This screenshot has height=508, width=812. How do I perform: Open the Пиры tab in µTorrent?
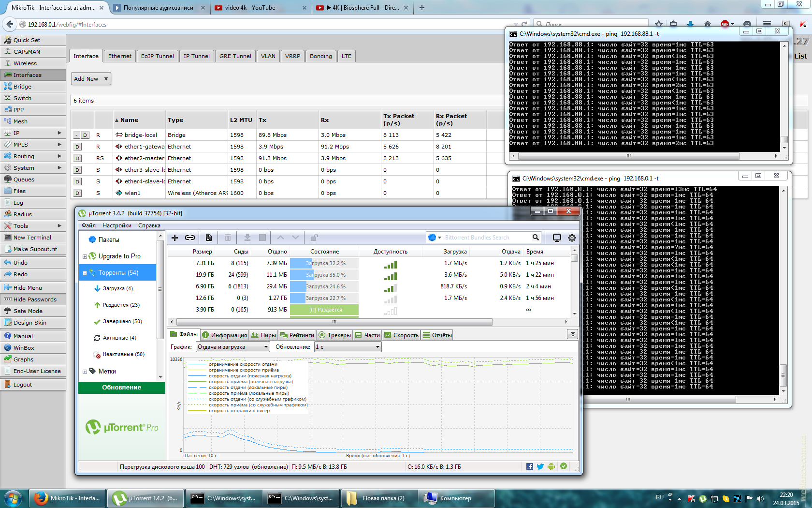tap(264, 335)
